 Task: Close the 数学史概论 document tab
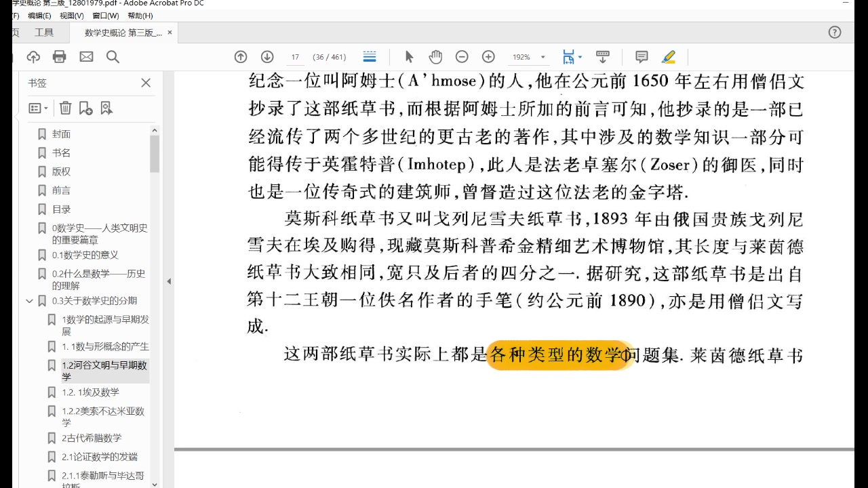coord(170,33)
